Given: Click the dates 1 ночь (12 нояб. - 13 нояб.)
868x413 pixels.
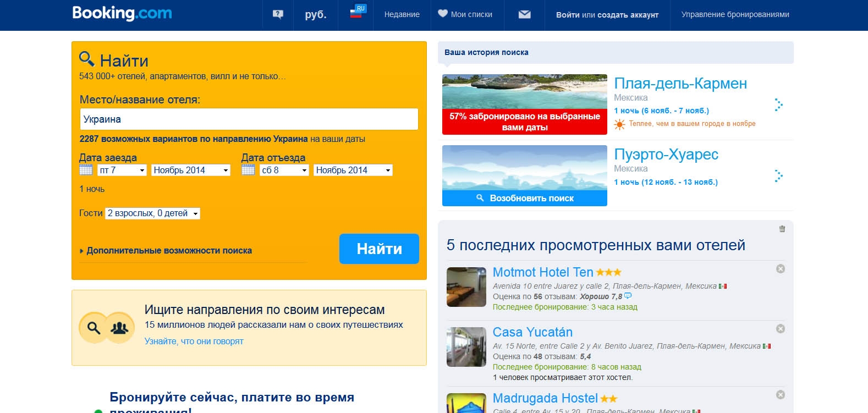Looking at the screenshot, I should pos(666,183).
